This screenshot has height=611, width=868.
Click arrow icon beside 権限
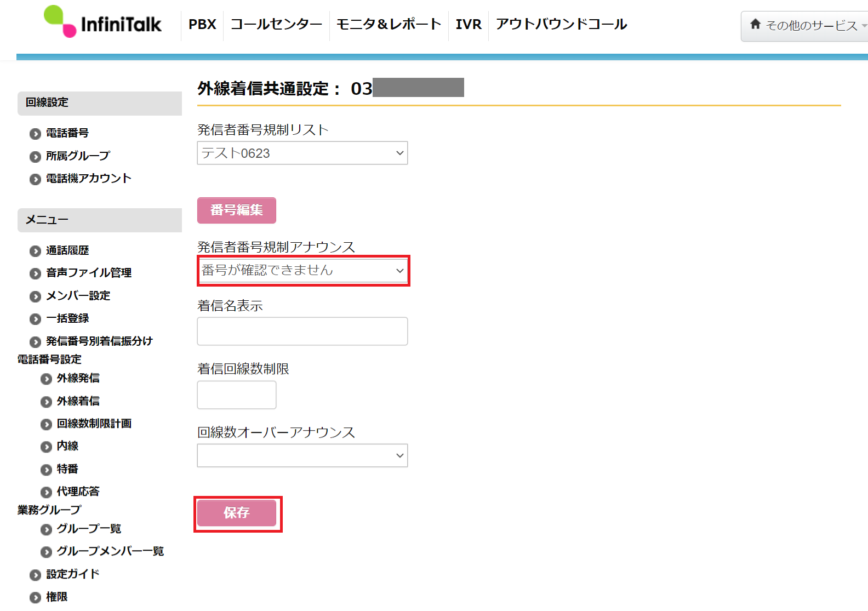click(36, 597)
